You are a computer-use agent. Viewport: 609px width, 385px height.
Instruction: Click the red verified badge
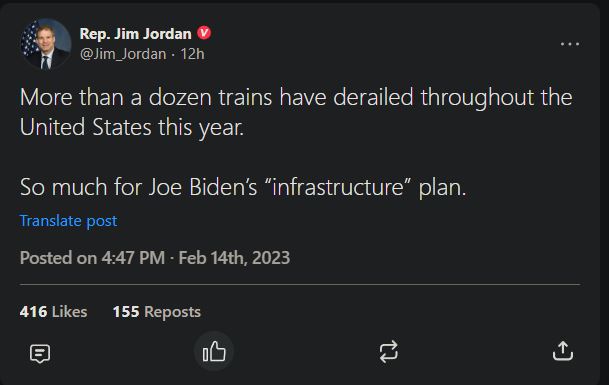point(204,33)
